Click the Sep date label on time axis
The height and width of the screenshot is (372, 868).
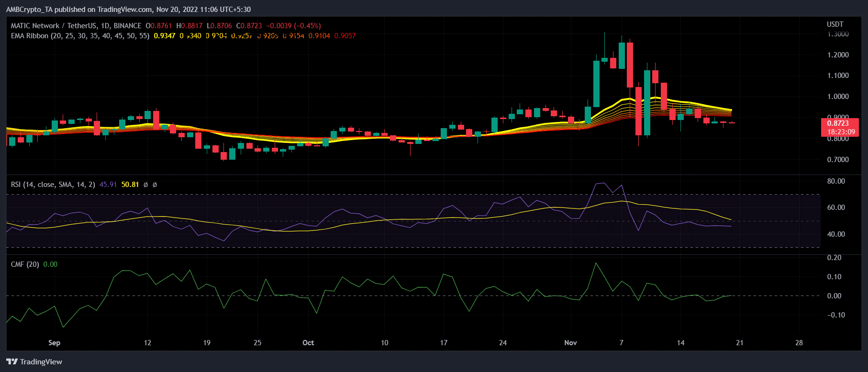pos(55,343)
